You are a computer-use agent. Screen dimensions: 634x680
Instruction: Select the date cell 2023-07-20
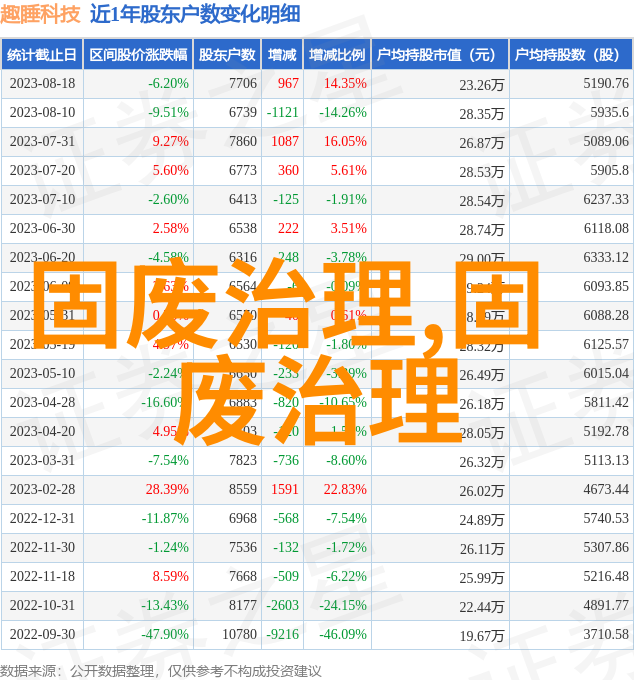pyautogui.click(x=42, y=170)
